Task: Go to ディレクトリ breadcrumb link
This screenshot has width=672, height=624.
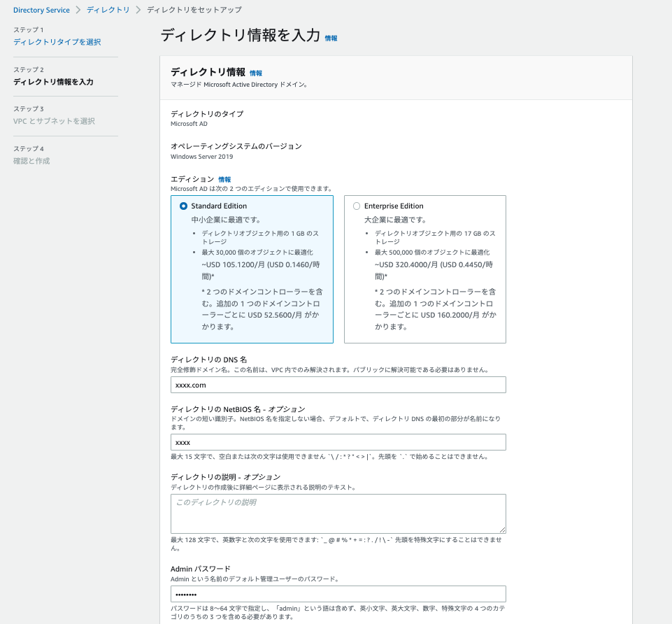Action: click(x=108, y=10)
